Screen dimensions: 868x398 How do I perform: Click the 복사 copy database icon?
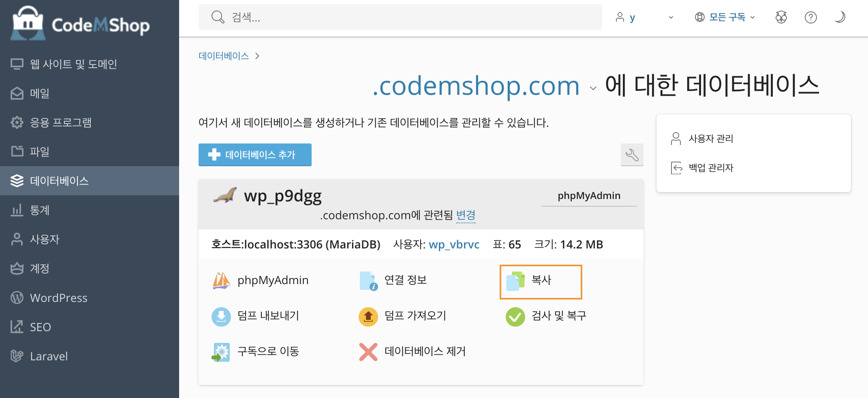[515, 281]
